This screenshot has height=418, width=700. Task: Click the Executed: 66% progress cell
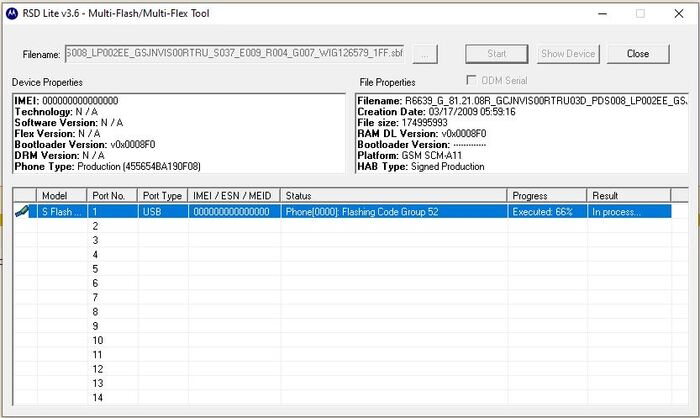click(547, 212)
